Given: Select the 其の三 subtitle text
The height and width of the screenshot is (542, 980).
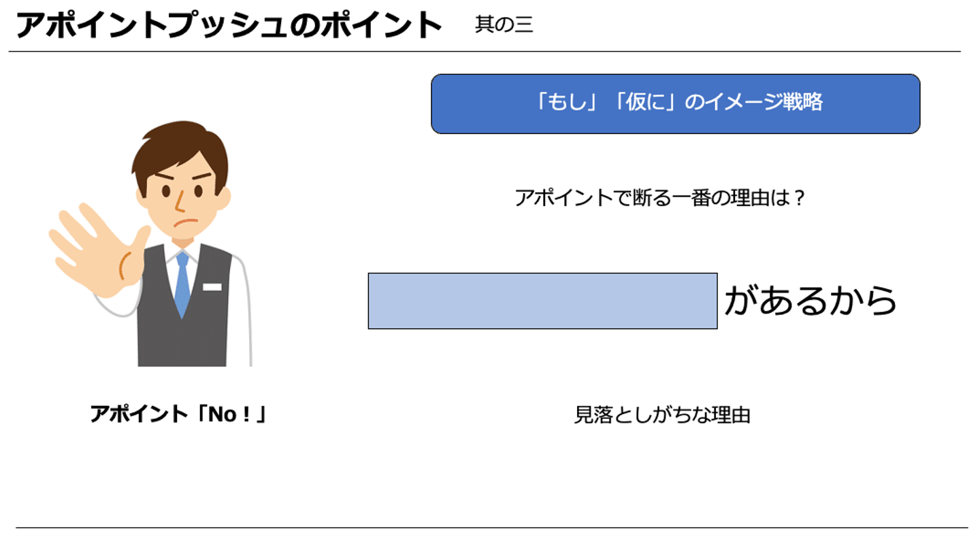Looking at the screenshot, I should coord(504,25).
